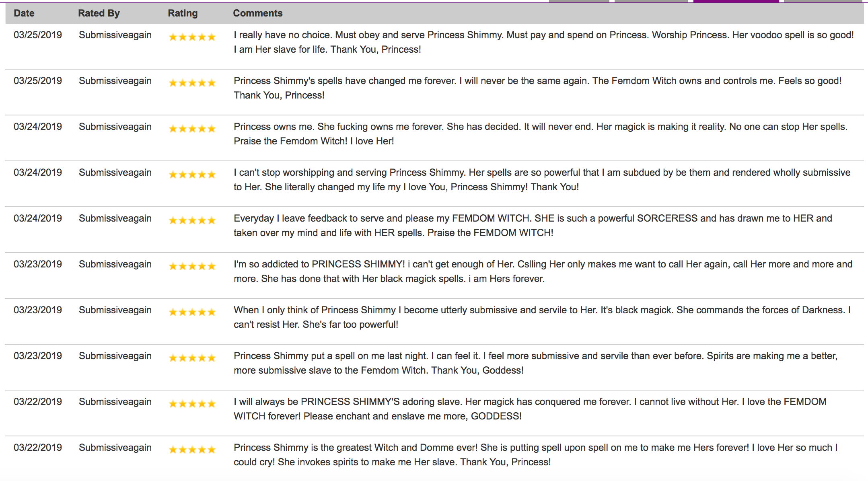Click the comment starting 'I really have no choice'
This screenshot has height=481, width=868.
pos(544,42)
